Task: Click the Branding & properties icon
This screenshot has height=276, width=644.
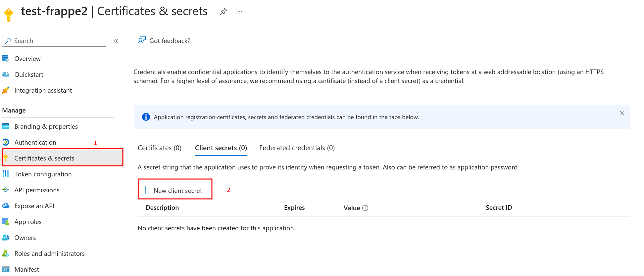Action: 6,126
